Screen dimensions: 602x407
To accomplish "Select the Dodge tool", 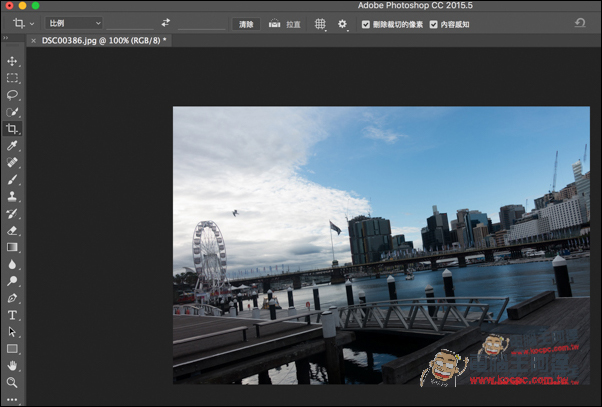I will click(x=12, y=281).
